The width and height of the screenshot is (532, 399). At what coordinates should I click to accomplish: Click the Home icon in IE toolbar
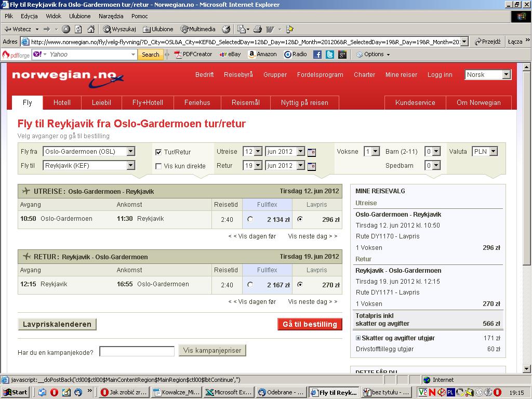pyautogui.click(x=90, y=29)
